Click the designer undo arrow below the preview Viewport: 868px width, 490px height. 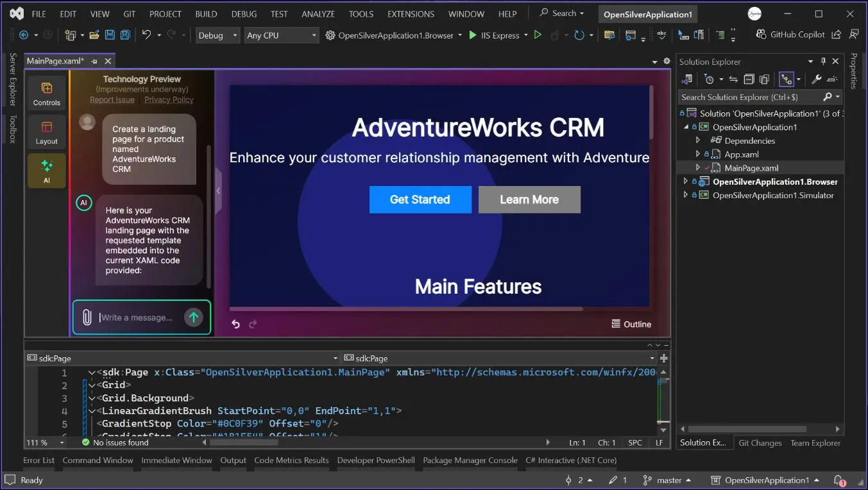tap(235, 325)
